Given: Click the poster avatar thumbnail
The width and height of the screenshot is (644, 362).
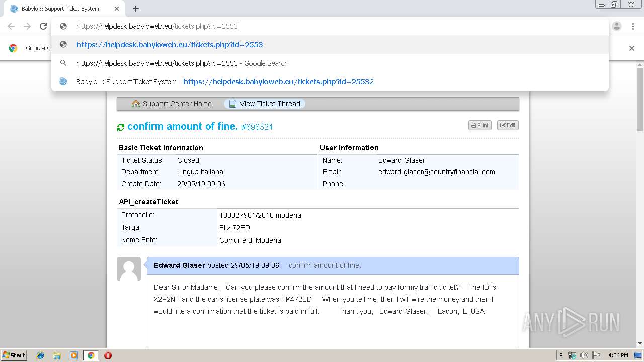Looking at the screenshot, I should pyautogui.click(x=129, y=269).
